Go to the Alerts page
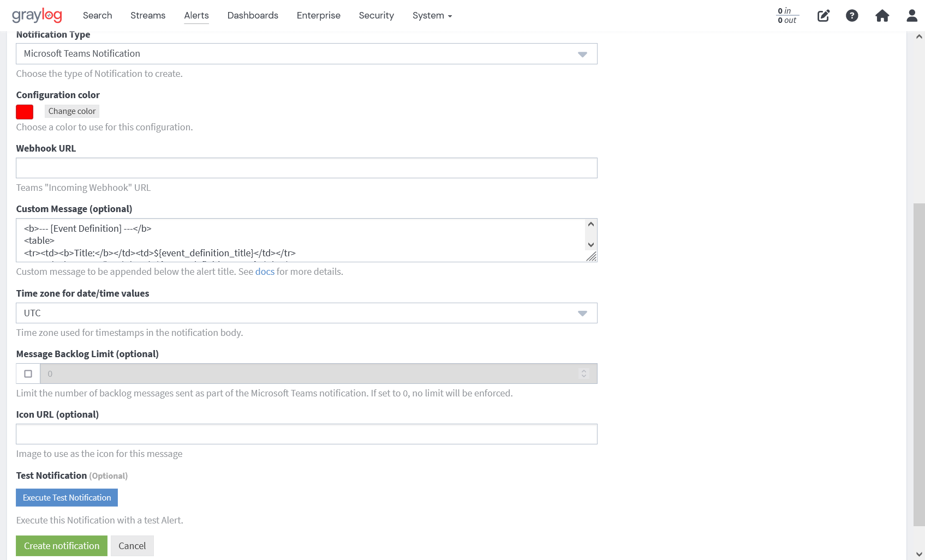 pyautogui.click(x=196, y=15)
